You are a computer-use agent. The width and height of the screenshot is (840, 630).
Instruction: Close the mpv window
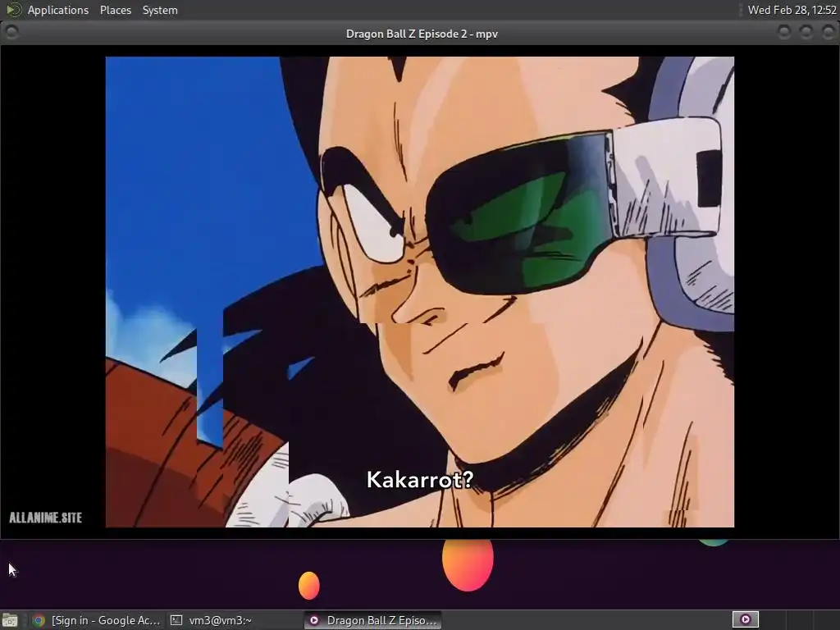(829, 33)
